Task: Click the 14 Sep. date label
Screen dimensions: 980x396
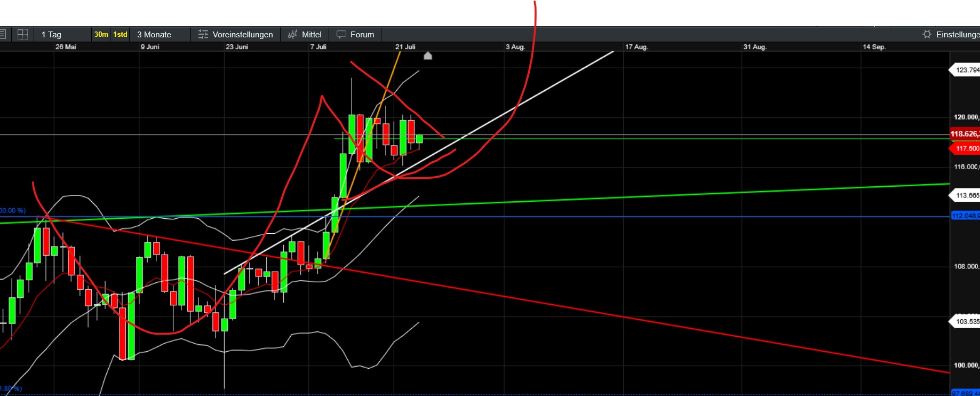Action: click(x=874, y=47)
